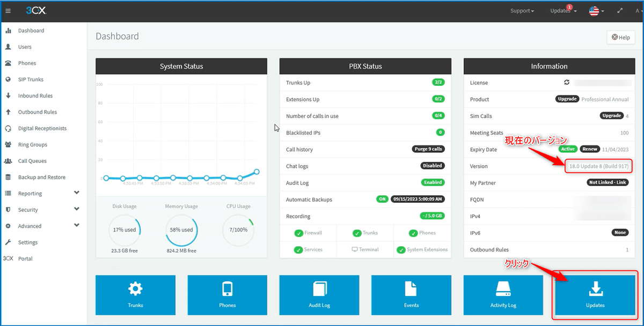The image size is (644, 326).
Task: Open the Trunks gear tile
Action: coord(136,295)
